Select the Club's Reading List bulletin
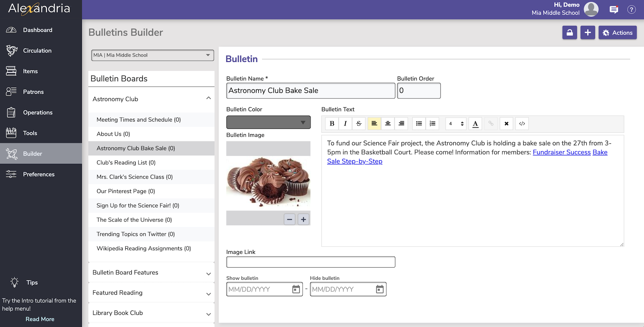644x327 pixels. (x=126, y=162)
